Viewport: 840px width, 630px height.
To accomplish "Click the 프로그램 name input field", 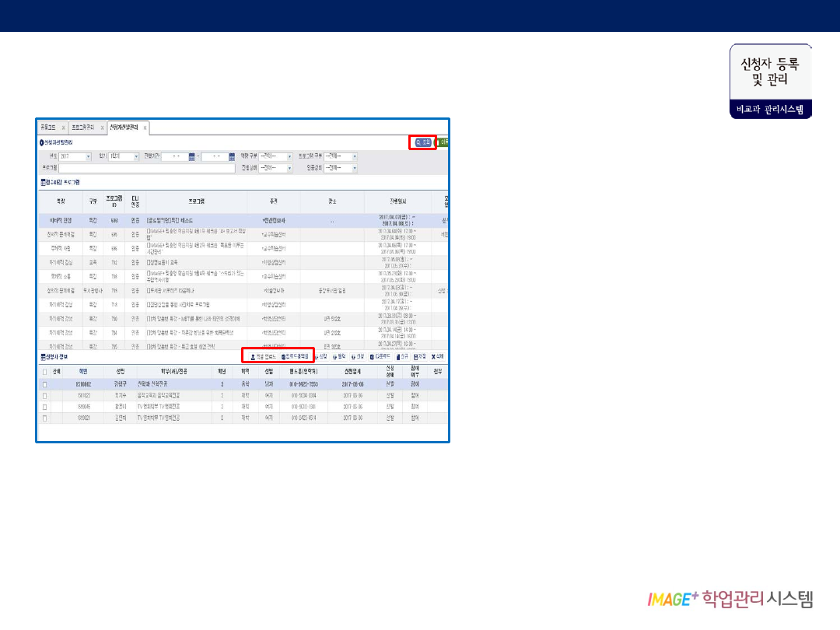I will [147, 168].
